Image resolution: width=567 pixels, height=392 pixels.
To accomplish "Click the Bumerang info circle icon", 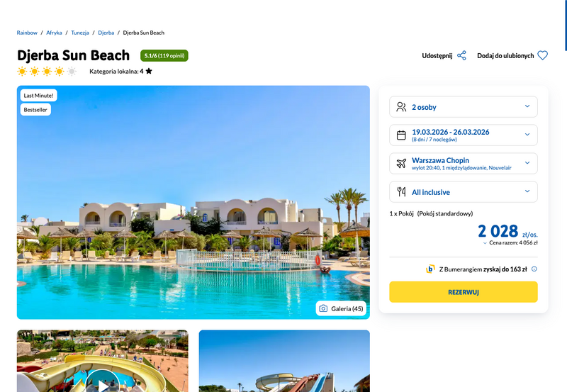I will click(x=534, y=269).
